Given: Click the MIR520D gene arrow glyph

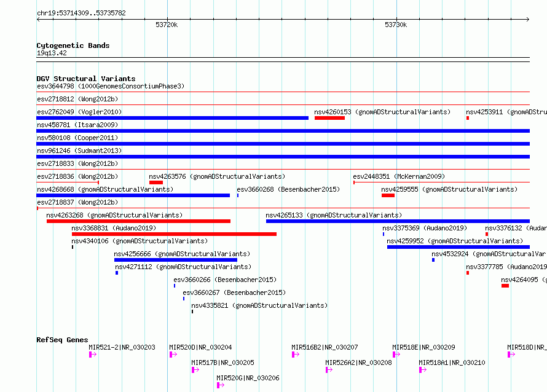Looking at the screenshot, I should coord(173,355).
